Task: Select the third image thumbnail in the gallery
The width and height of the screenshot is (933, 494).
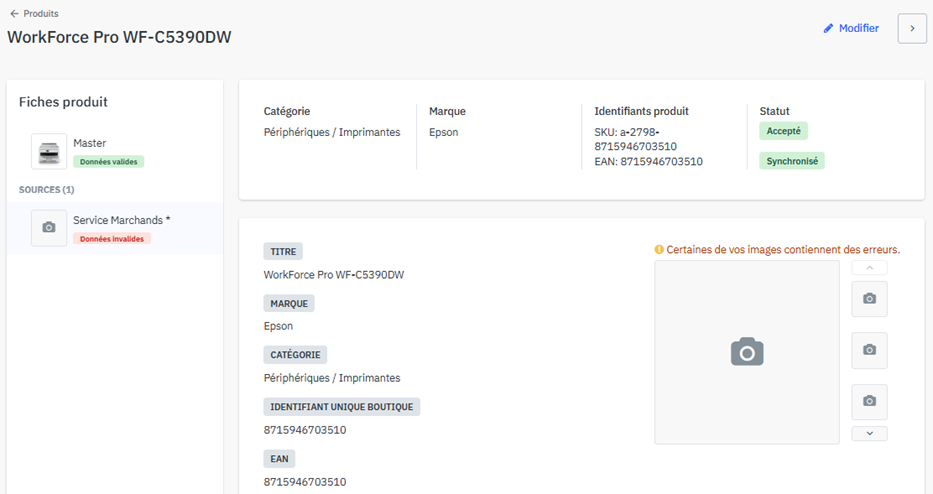Action: tap(869, 401)
